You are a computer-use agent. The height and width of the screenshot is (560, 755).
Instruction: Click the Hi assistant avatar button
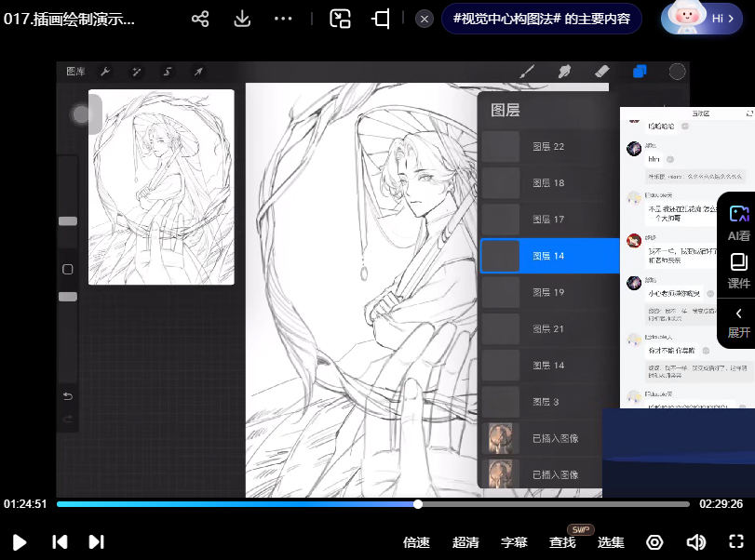(x=702, y=19)
